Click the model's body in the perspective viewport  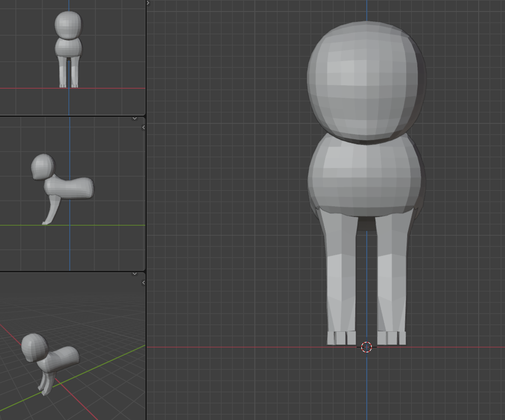tap(62, 359)
